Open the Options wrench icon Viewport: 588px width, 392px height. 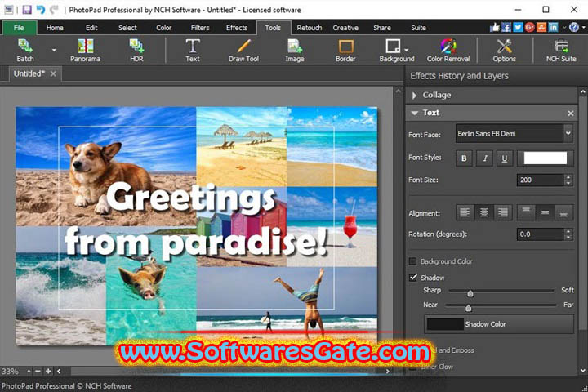coord(504,51)
